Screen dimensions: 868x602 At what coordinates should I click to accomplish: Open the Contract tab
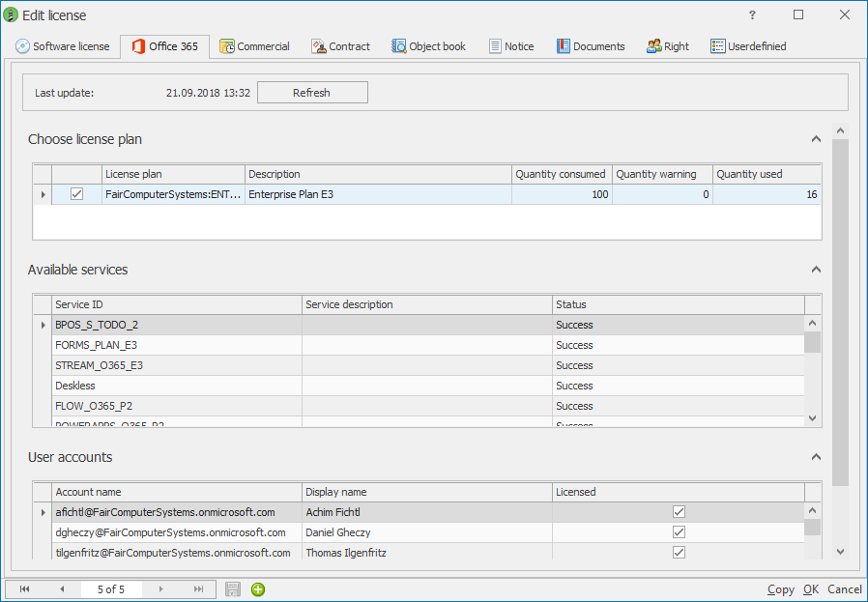[340, 46]
